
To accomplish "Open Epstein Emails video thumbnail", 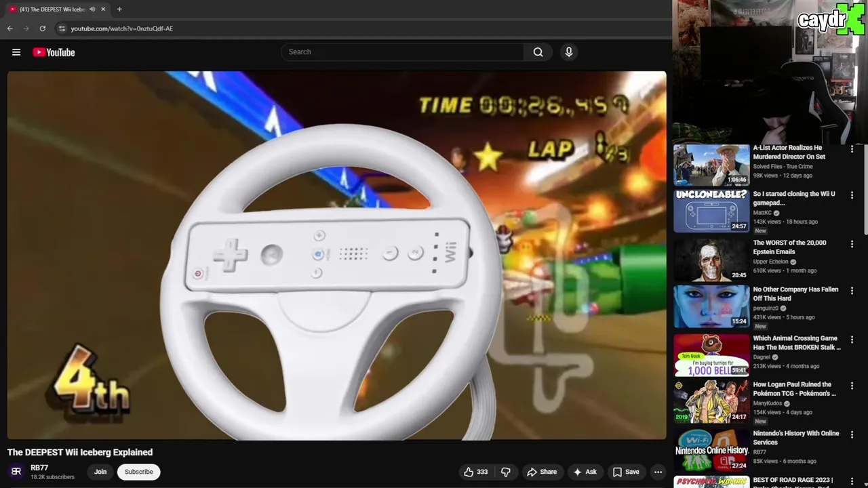I will click(711, 260).
